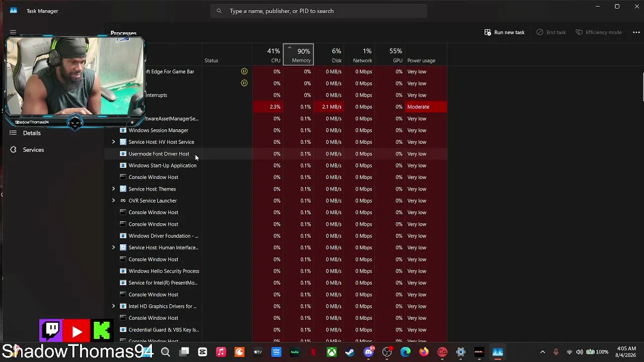This screenshot has height=362, width=644.
Task: Open Apple Music from the taskbar
Action: coord(221,352)
